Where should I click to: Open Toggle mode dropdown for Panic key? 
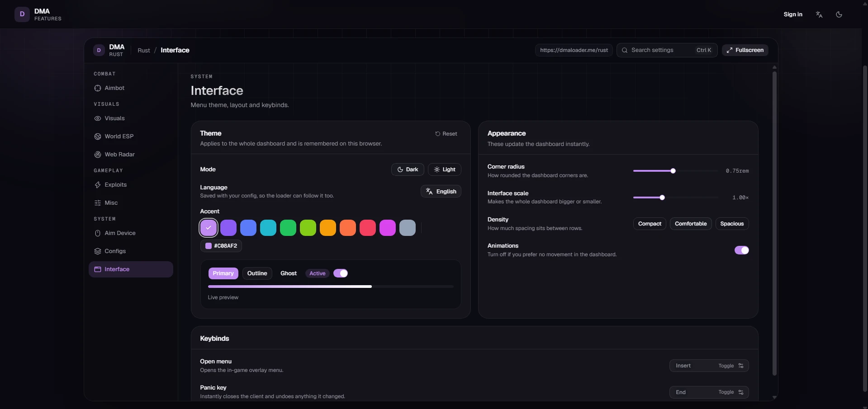pyautogui.click(x=731, y=392)
